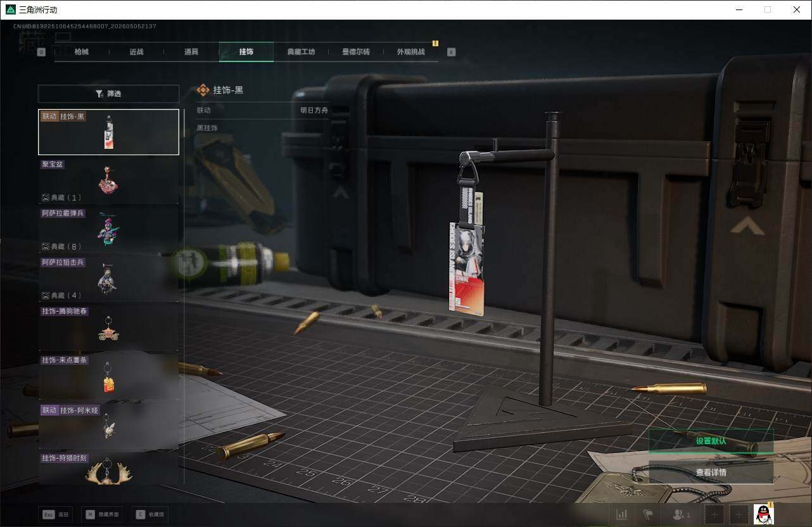Image resolution: width=812 pixels, height=527 pixels.
Task: Click the charm list scrollbar
Action: pyautogui.click(x=184, y=122)
